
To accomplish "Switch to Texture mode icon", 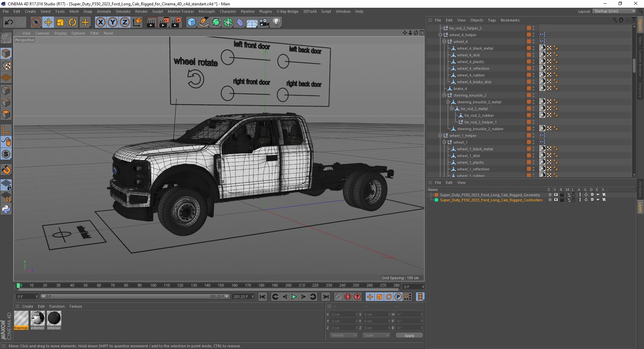I will click(6, 66).
